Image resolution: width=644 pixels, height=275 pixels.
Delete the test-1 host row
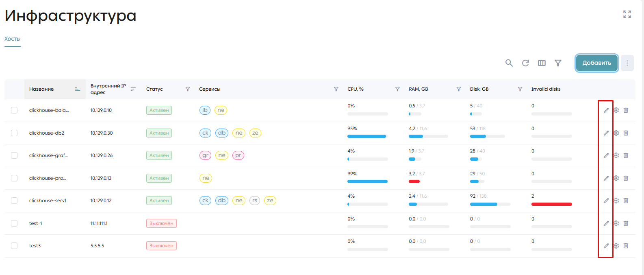(x=626, y=223)
